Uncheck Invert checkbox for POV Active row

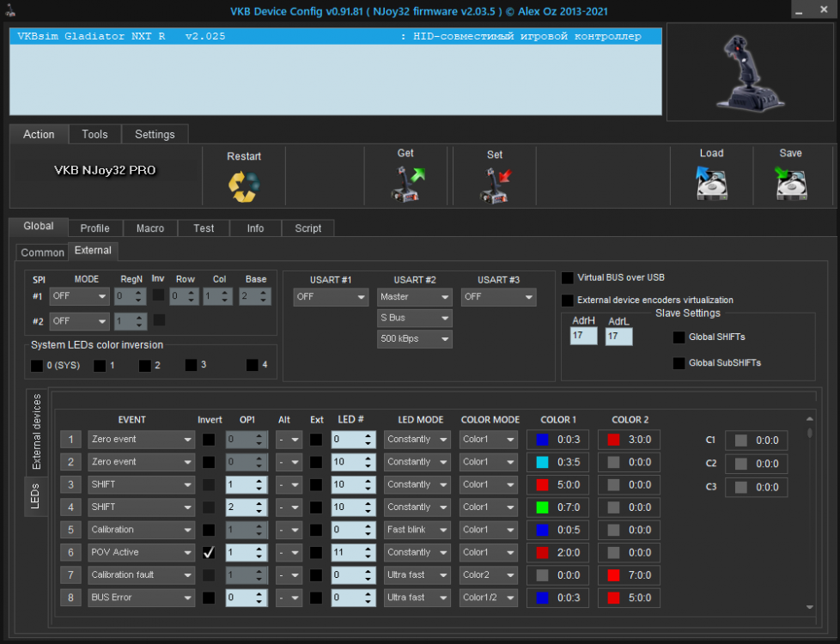click(209, 552)
